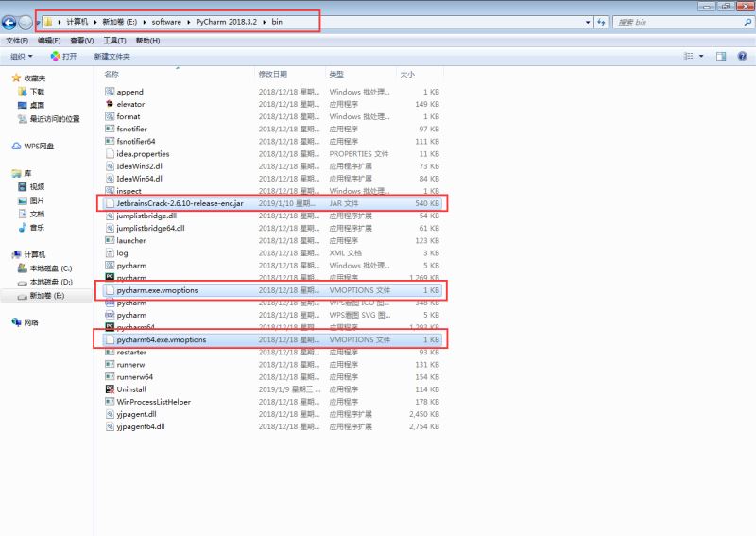The height and width of the screenshot is (536, 756).
Task: Select the fsnotifier64 file icon
Action: click(110, 142)
